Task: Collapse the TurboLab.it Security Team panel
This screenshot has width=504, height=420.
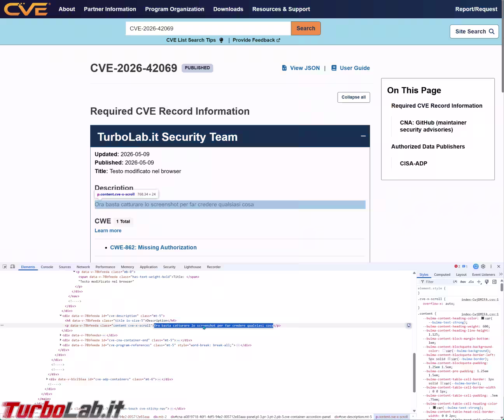Action: [363, 136]
